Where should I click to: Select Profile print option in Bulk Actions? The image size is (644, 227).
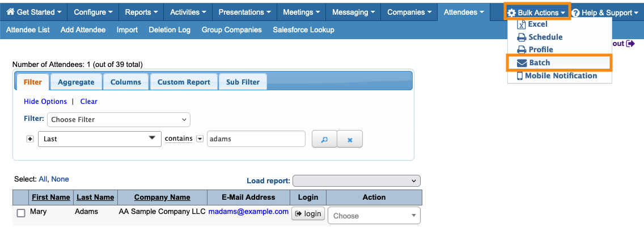[x=540, y=49]
